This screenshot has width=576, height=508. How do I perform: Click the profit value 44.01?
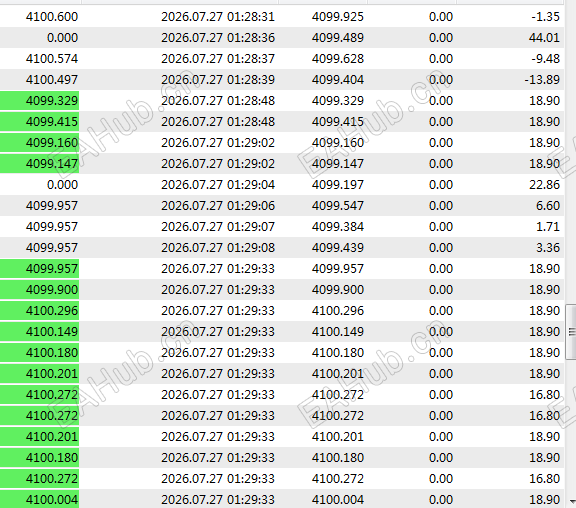[544, 37]
